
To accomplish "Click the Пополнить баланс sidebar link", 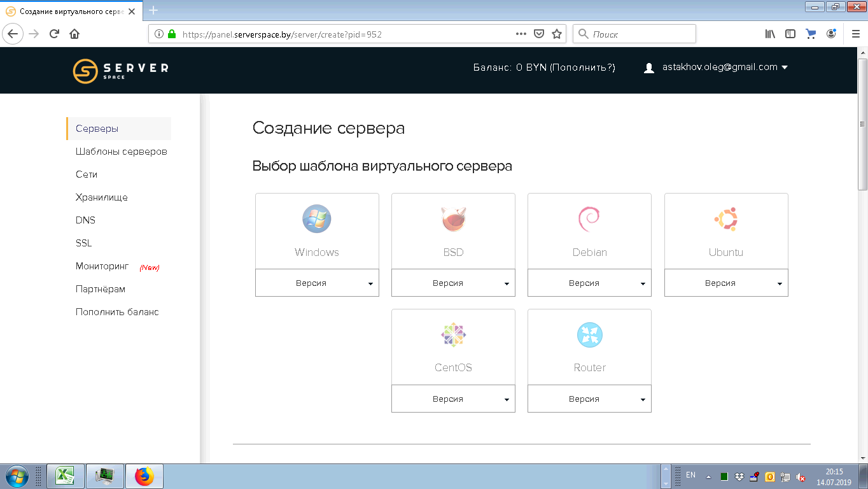I will coord(117,312).
